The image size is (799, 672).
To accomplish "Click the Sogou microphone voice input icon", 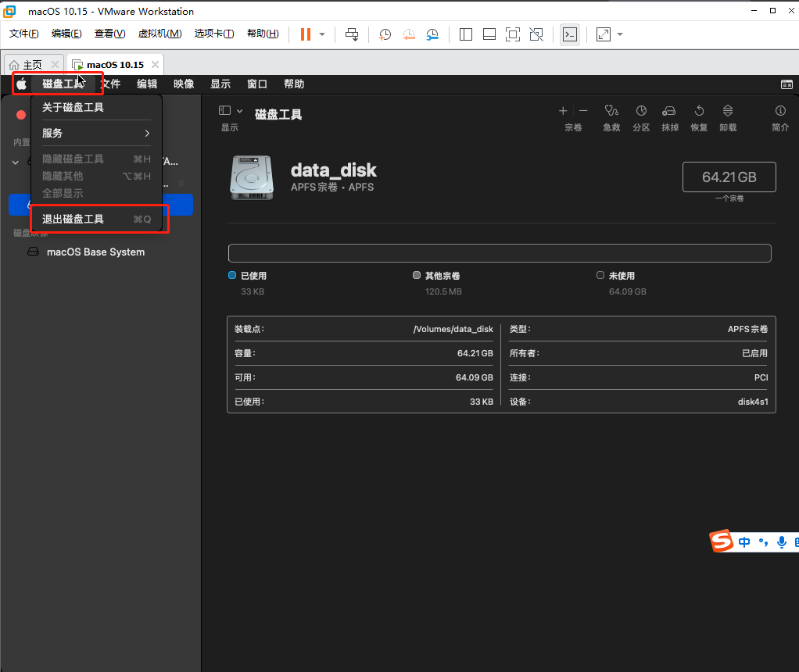I will point(782,542).
